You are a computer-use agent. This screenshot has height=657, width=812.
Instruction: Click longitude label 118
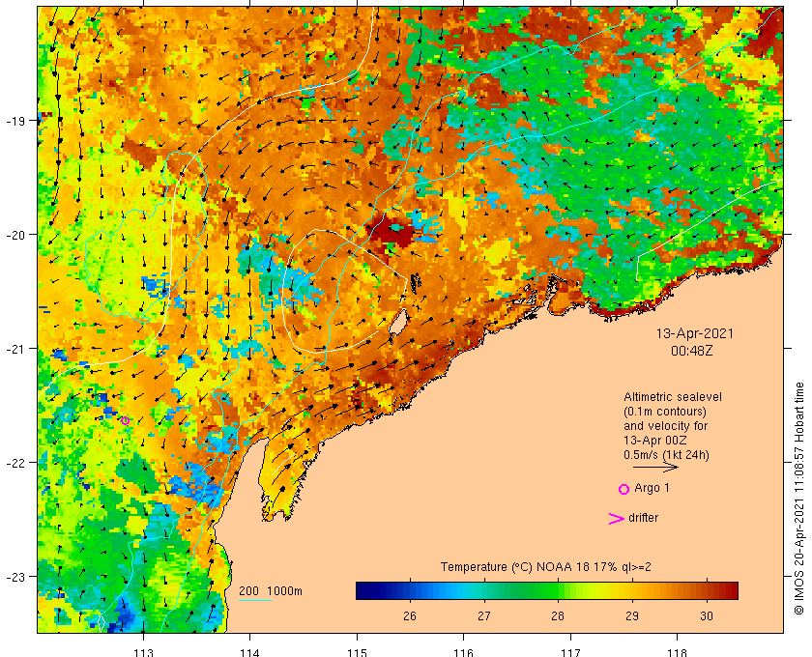(678, 652)
